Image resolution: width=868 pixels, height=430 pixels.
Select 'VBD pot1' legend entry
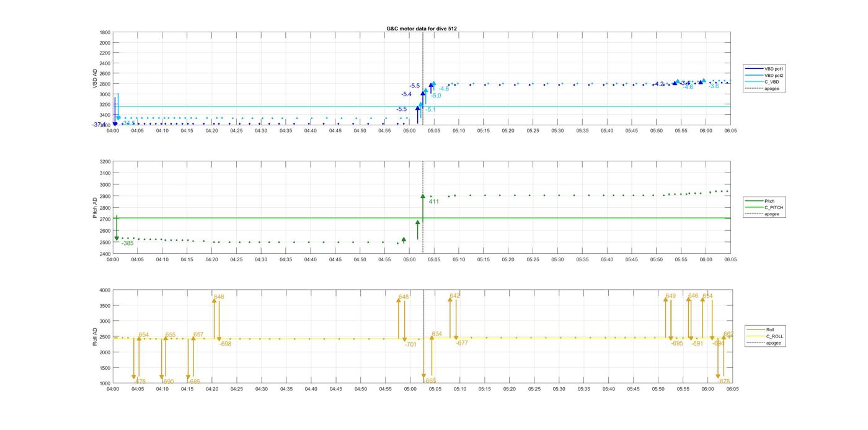click(x=775, y=69)
